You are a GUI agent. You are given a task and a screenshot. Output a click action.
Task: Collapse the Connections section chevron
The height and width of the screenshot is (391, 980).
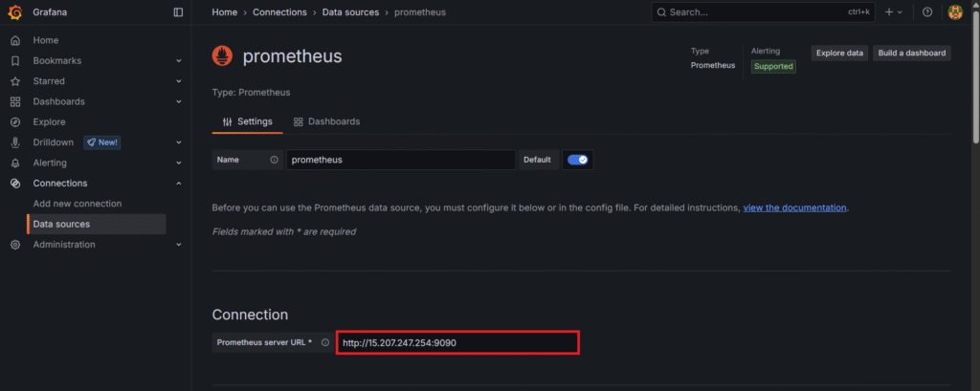pos(179,184)
